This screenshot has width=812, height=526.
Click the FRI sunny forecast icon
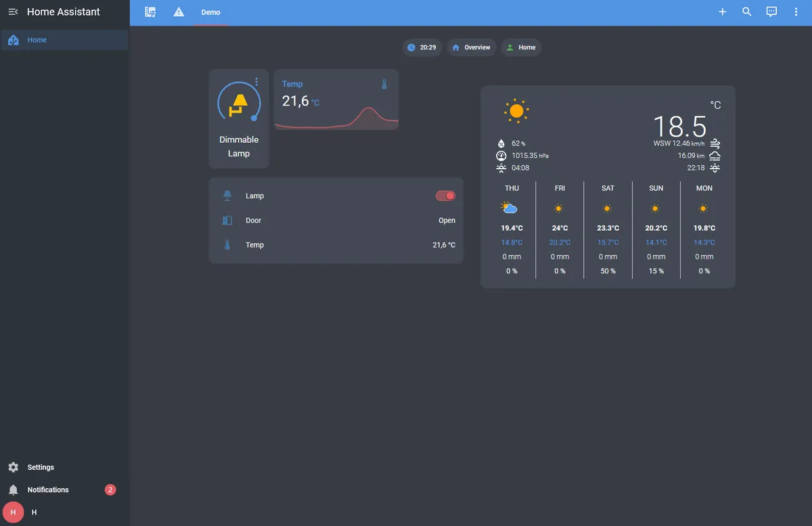[559, 209]
